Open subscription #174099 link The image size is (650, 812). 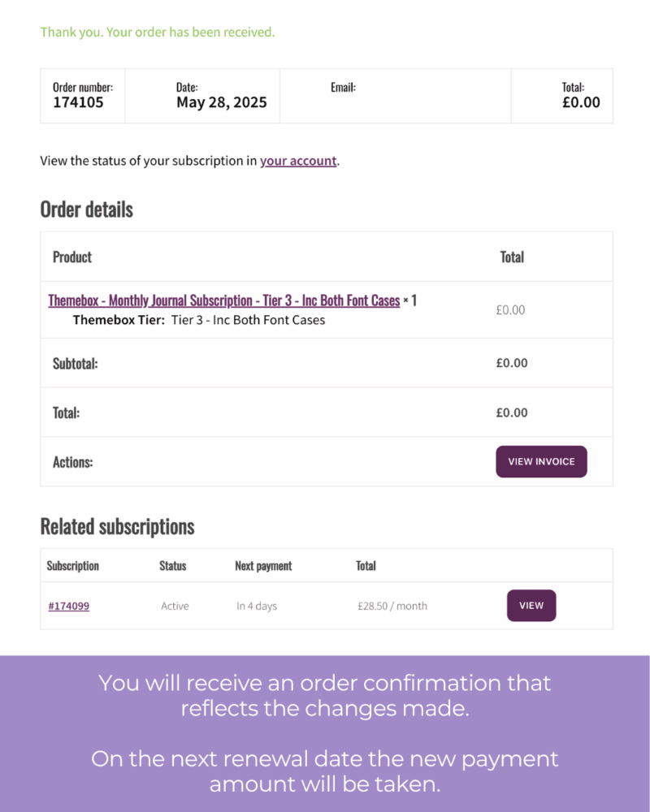pyautogui.click(x=69, y=606)
